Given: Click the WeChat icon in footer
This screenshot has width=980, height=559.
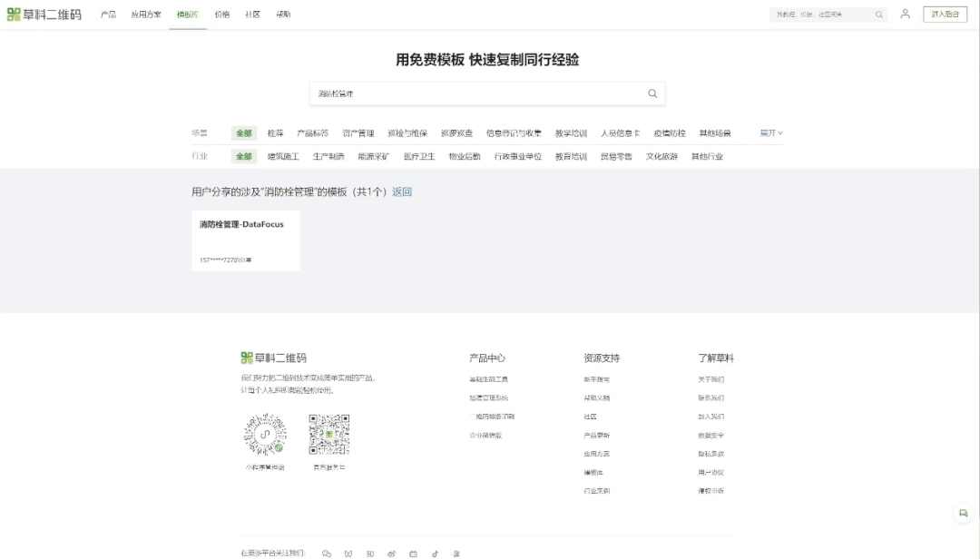Looking at the screenshot, I should coord(327,553).
